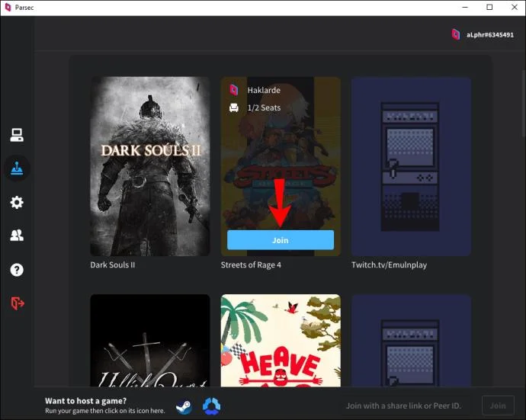Click the Twitch.tv/Emulnplay title label

point(389,265)
